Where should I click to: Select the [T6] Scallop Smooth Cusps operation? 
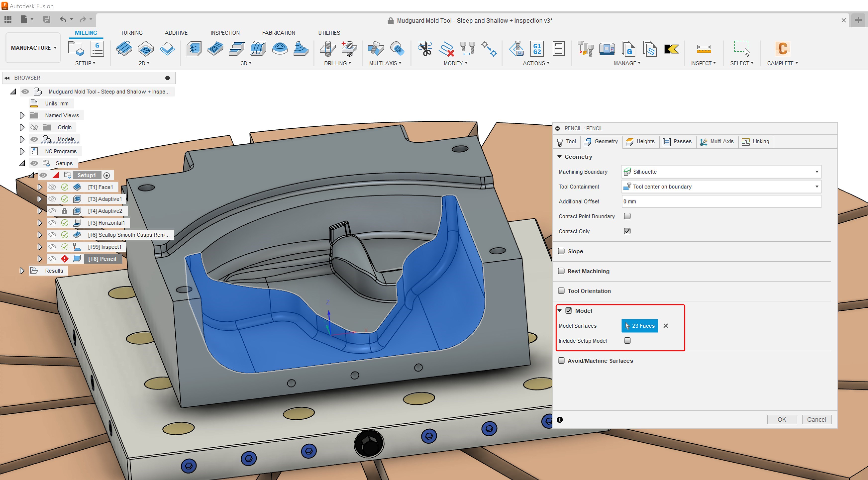tap(128, 235)
